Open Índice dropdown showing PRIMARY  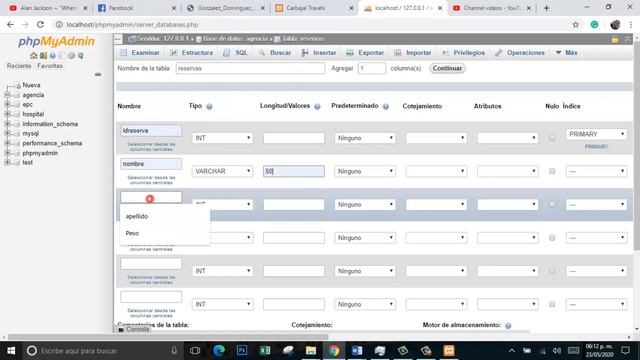[x=596, y=134]
